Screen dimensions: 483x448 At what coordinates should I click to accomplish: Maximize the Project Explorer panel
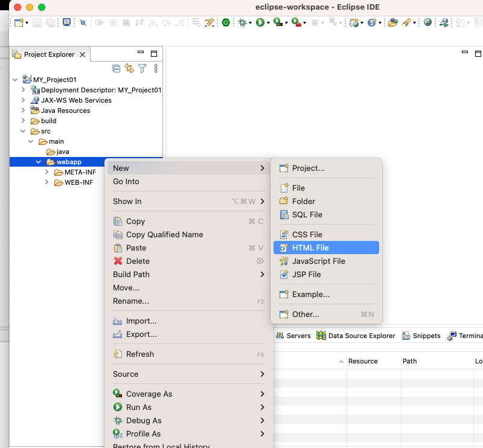(x=154, y=54)
